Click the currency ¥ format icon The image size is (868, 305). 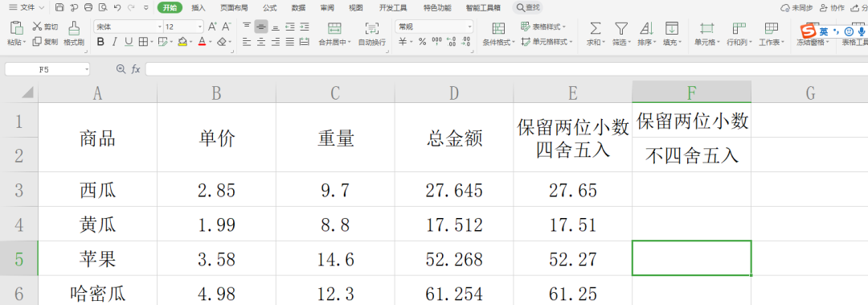[403, 42]
